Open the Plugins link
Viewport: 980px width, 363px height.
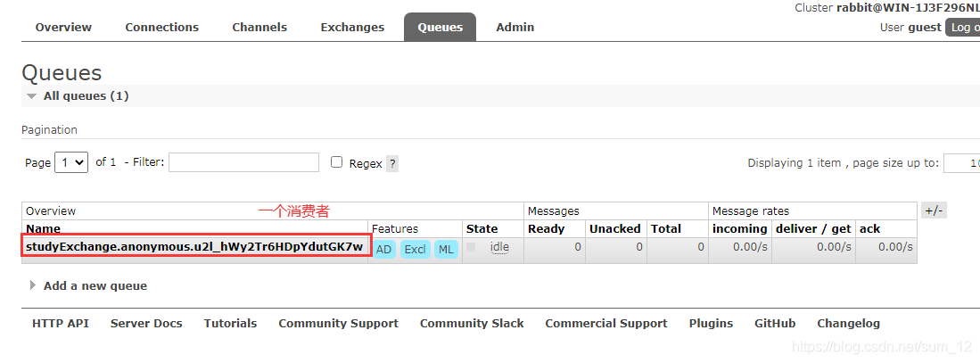tap(712, 324)
